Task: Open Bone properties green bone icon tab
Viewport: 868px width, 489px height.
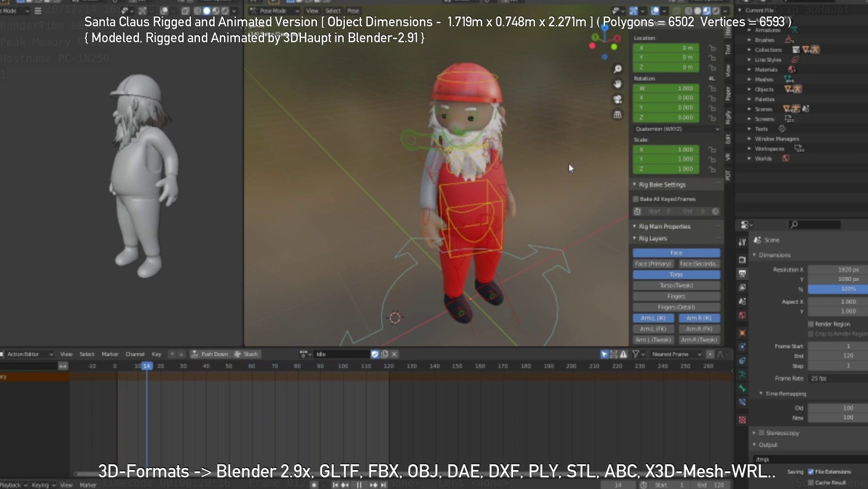Action: (x=742, y=388)
